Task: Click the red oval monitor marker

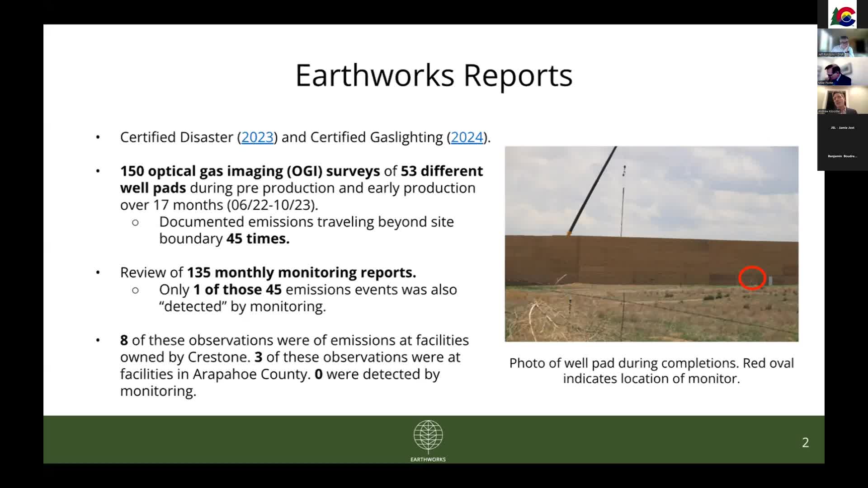Action: [752, 278]
